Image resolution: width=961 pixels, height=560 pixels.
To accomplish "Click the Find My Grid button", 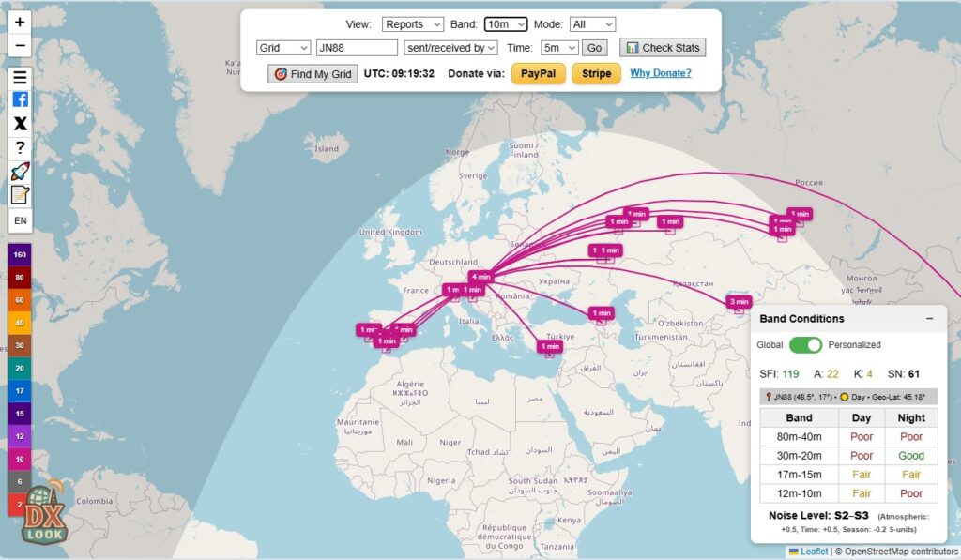I will point(313,74).
